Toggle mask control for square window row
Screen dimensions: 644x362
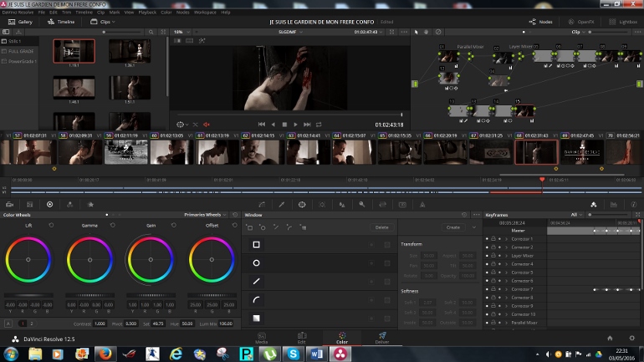pyautogui.click(x=387, y=245)
